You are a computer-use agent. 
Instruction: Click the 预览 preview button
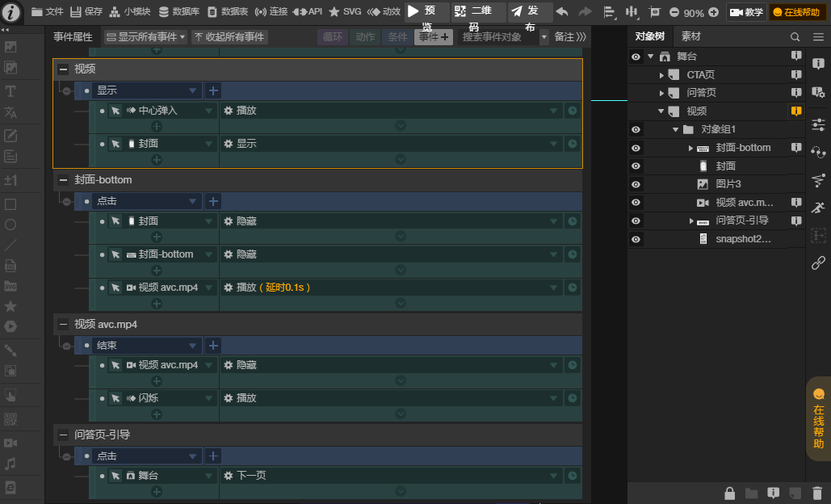426,11
